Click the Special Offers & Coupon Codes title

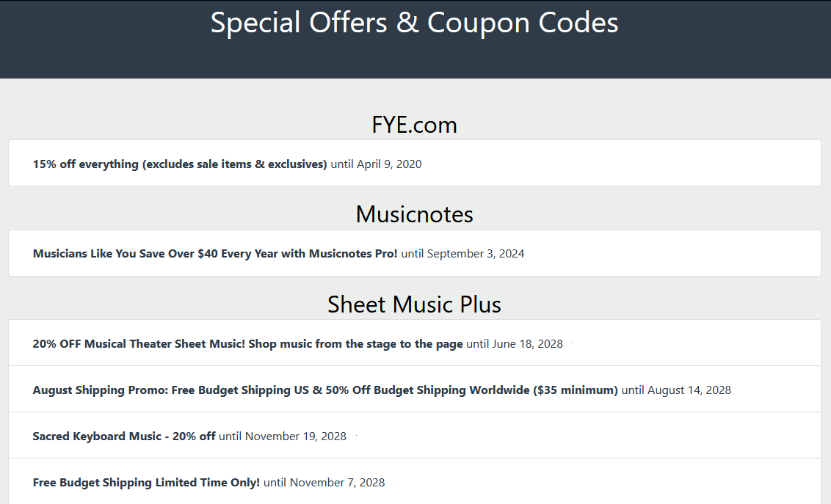(x=414, y=23)
